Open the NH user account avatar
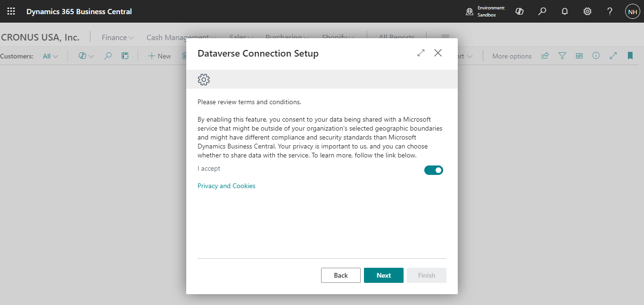Image resolution: width=644 pixels, height=305 pixels. pos(632,11)
